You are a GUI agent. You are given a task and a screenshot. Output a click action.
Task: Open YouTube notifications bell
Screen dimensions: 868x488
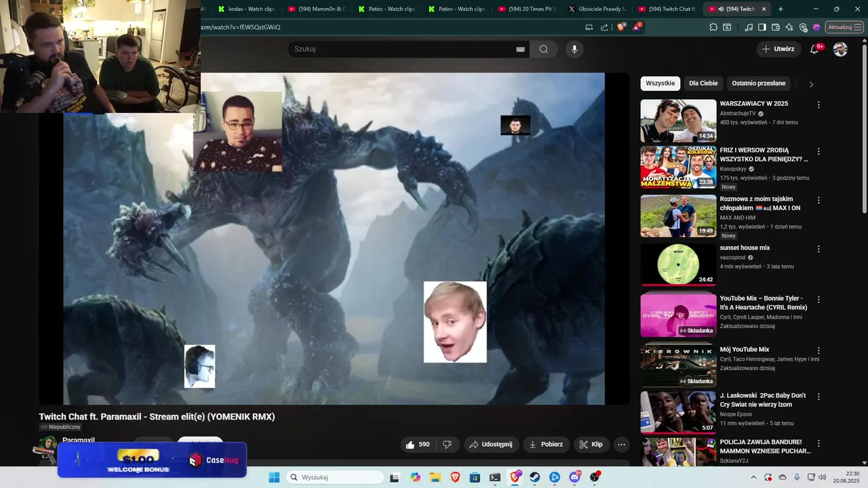point(815,49)
